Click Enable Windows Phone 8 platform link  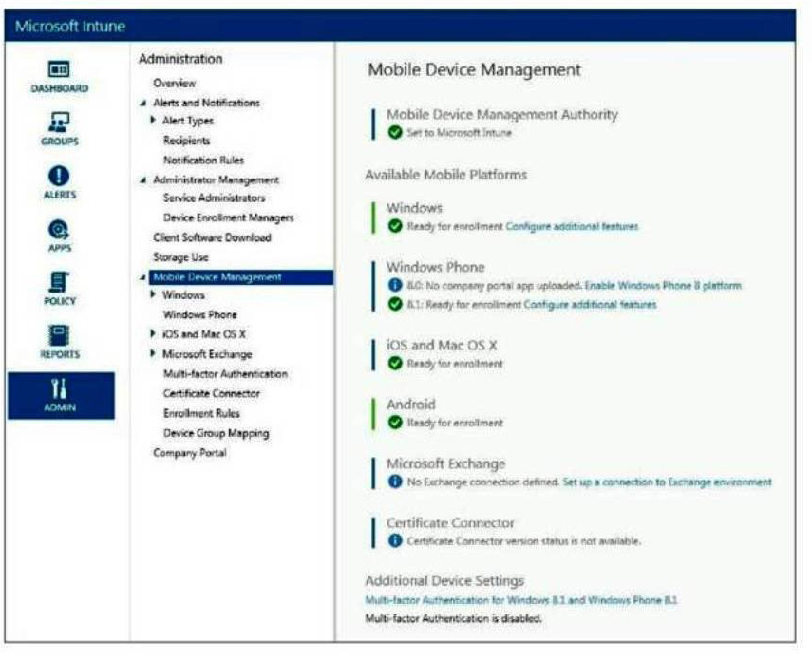coord(663,286)
